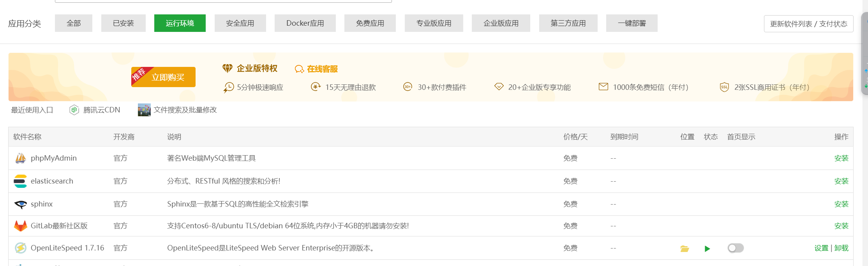Click the elasticsearch software name
Image resolution: width=868 pixels, height=266 pixels.
click(52, 181)
